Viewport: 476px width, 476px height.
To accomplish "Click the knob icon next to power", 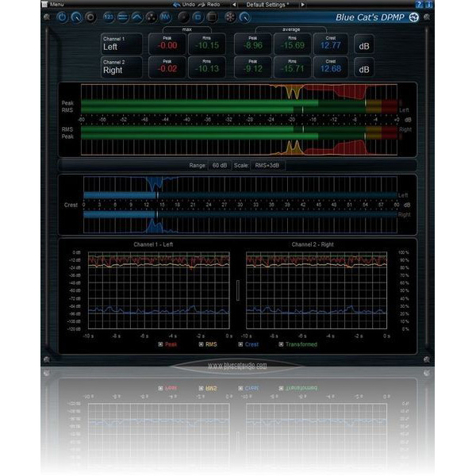I will pos(76,17).
